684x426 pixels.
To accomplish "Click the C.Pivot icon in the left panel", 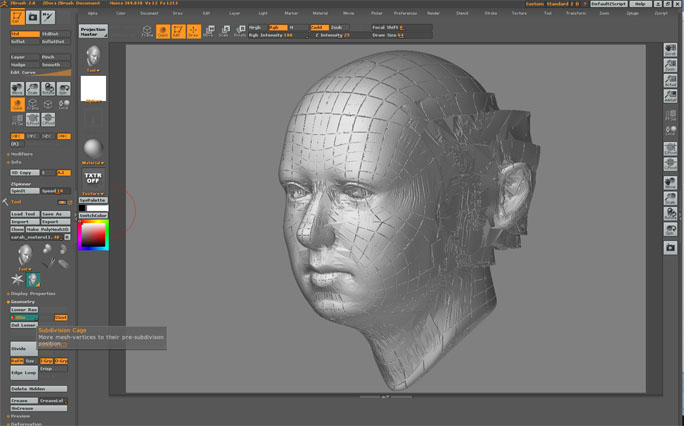I will click(48, 119).
